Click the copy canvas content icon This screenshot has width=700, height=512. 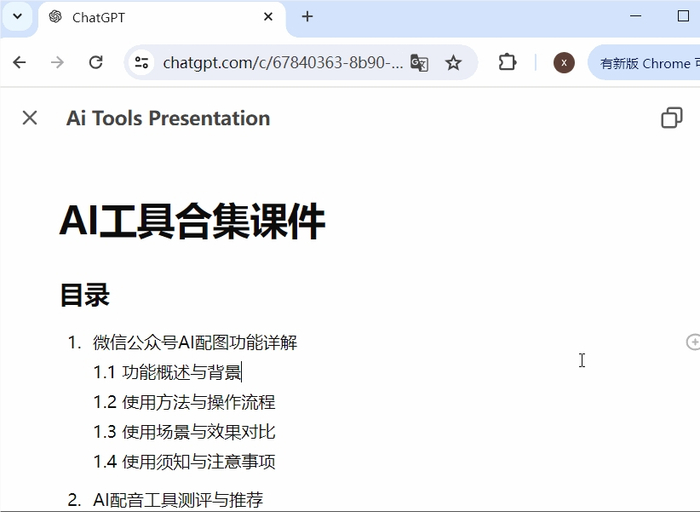tap(671, 118)
